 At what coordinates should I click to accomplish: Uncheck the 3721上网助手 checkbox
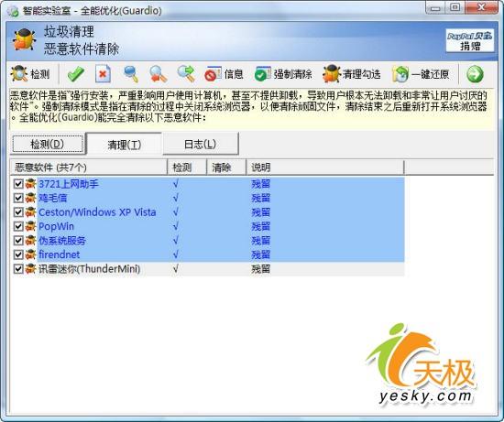pos(18,184)
